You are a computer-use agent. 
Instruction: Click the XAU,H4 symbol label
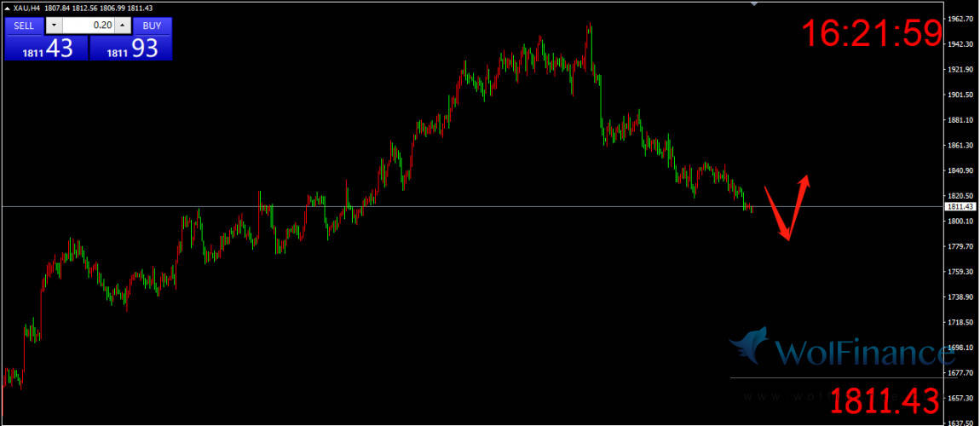26,9
